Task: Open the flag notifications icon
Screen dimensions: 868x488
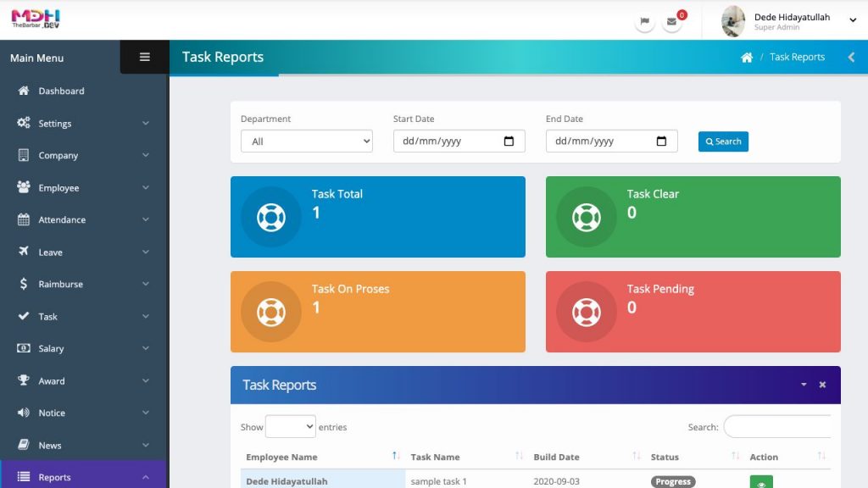Action: [644, 21]
